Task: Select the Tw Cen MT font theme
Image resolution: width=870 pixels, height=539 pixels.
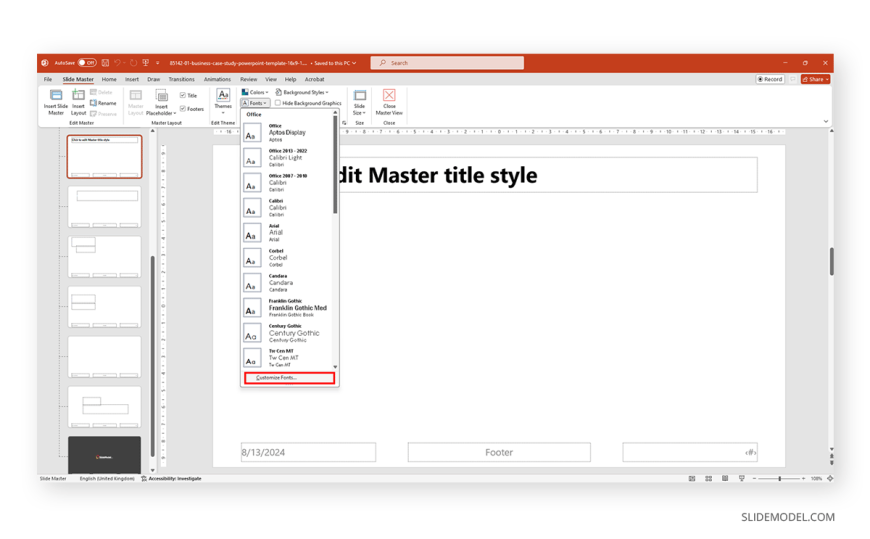Action: pos(287,357)
